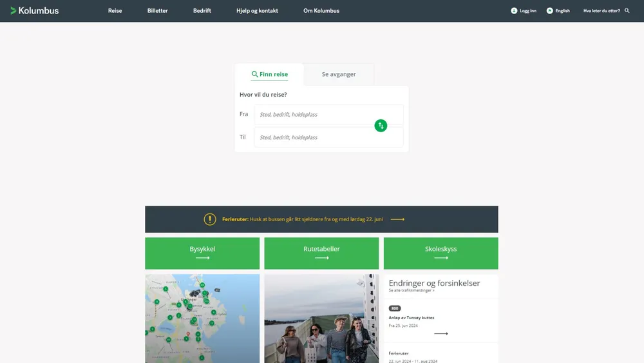Click the Fra input field
644x363 pixels.
[328, 114]
